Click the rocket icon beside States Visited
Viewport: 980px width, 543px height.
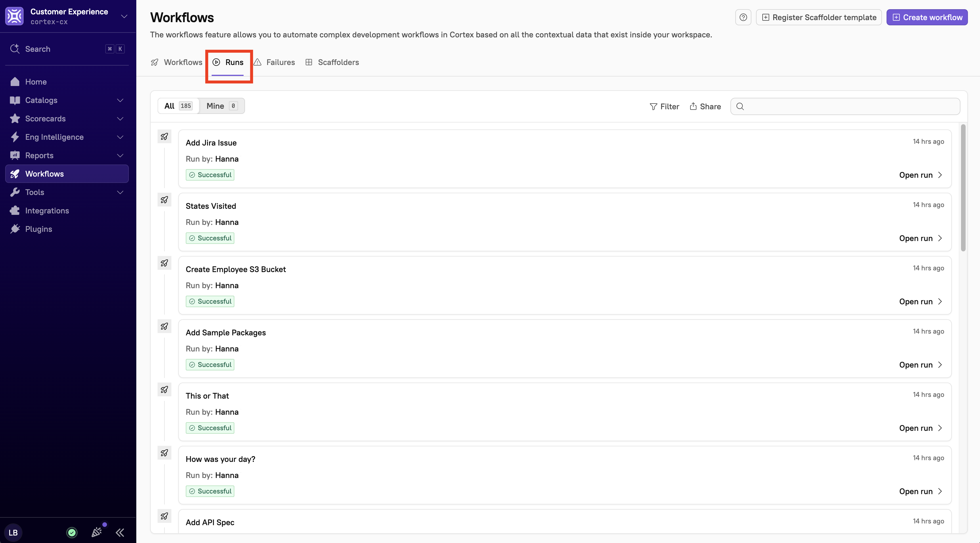(x=164, y=200)
